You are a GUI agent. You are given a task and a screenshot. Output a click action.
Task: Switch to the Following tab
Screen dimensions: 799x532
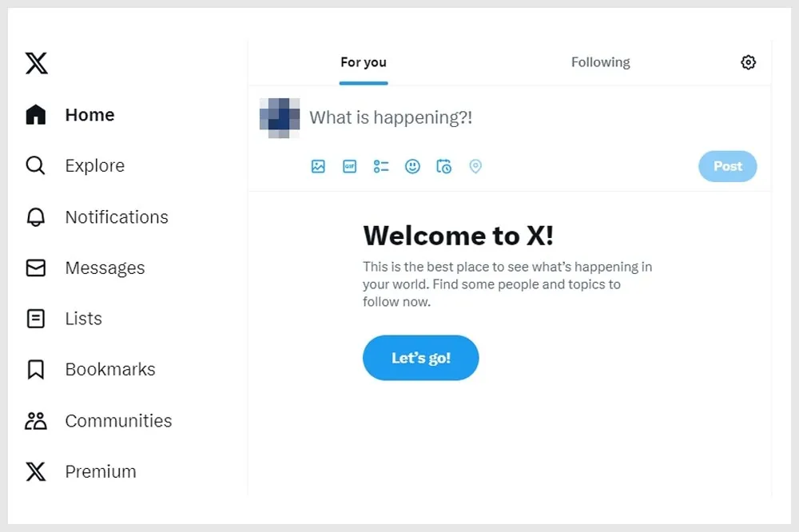click(x=600, y=62)
